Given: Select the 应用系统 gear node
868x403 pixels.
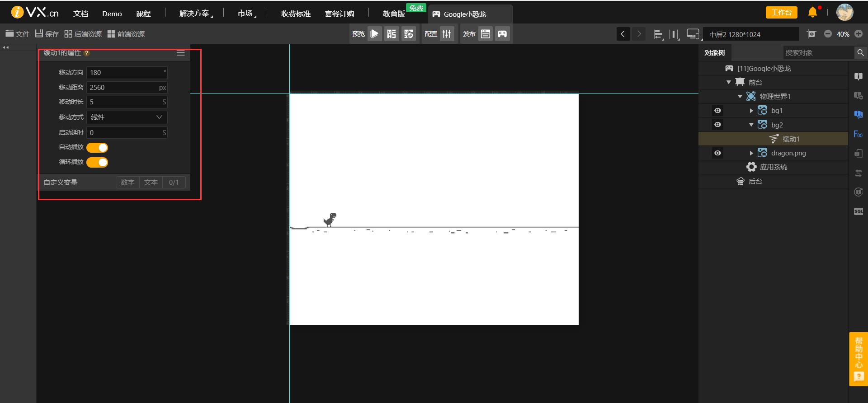Looking at the screenshot, I should tap(767, 167).
